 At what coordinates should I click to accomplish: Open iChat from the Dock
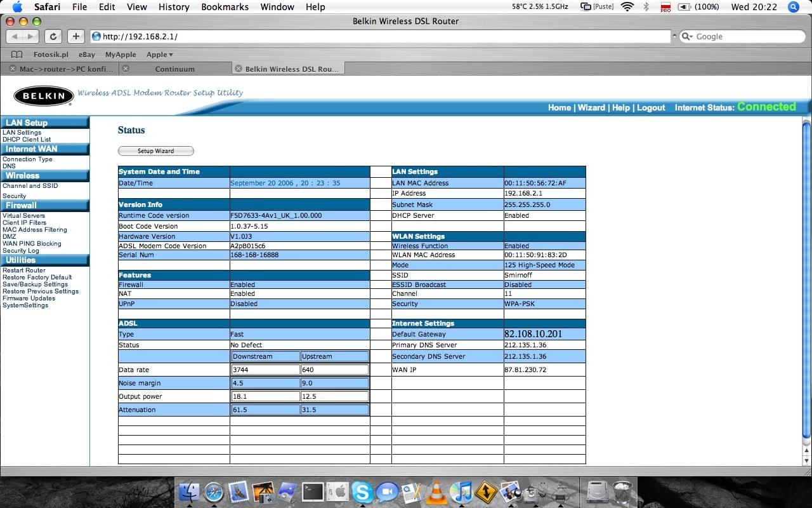click(x=387, y=491)
